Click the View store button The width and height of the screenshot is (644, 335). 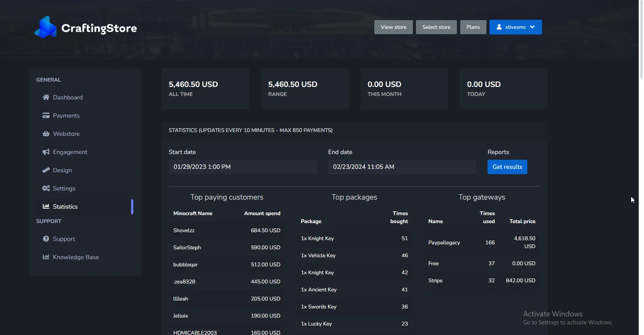tap(393, 27)
